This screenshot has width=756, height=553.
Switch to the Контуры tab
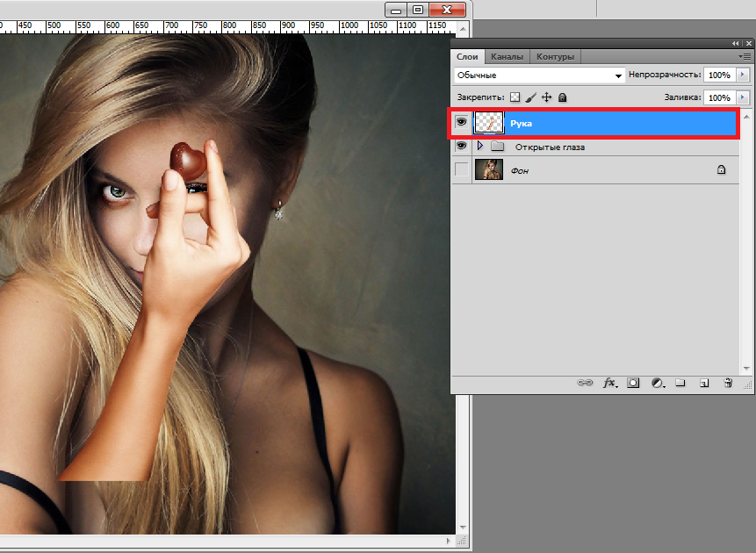tap(555, 56)
